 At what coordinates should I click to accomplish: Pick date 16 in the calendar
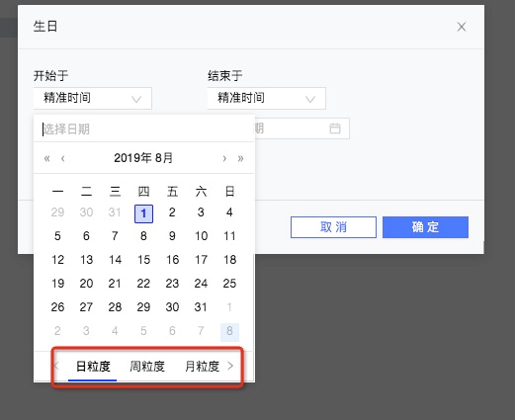172,260
